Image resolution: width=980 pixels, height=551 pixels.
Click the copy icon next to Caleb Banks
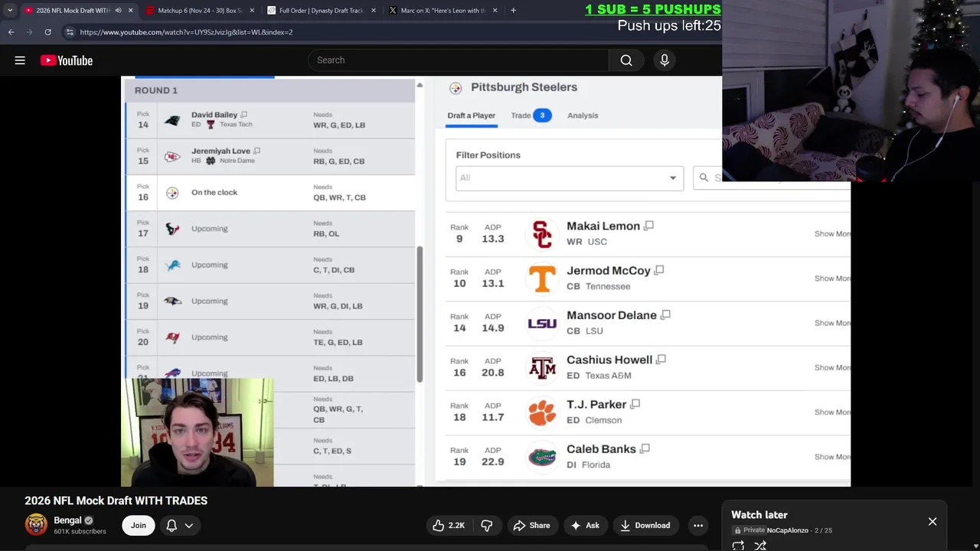click(x=645, y=448)
